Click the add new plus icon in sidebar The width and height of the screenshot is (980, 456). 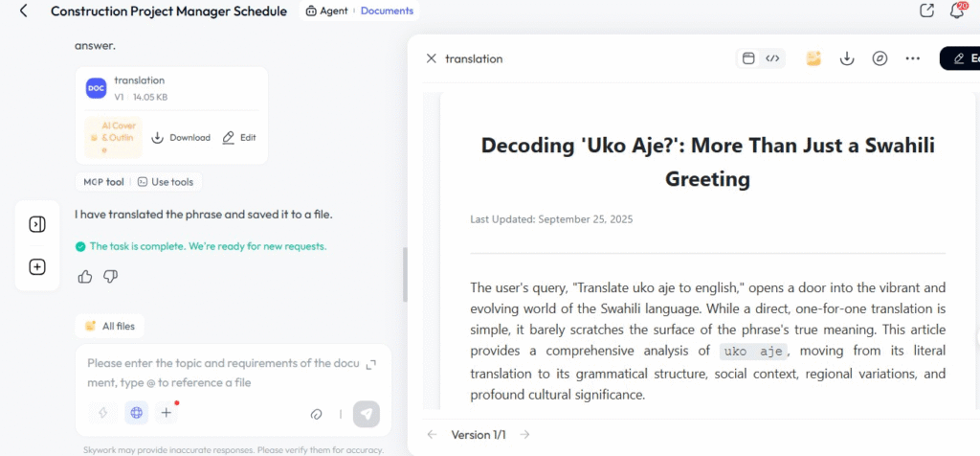(37, 267)
